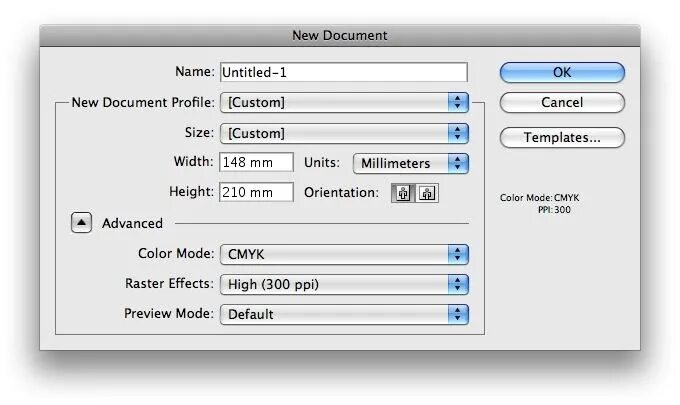Screen dimensions: 680x405
Task: Open the Raster Effects dropdown
Action: point(344,284)
